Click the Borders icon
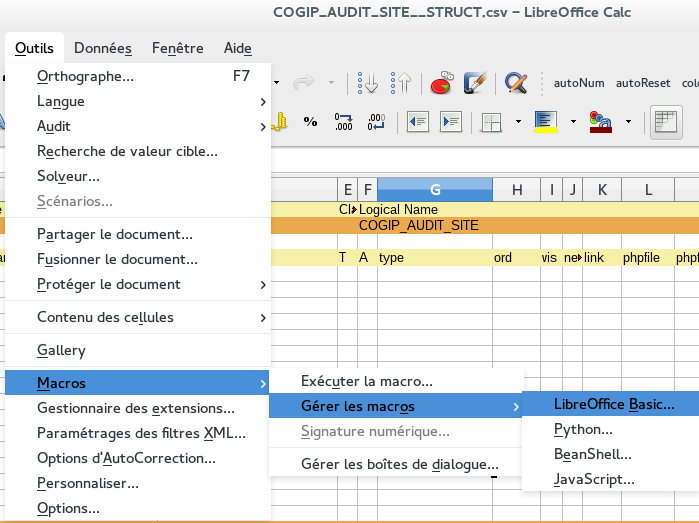Screen dimensions: 699x523 (492, 122)
